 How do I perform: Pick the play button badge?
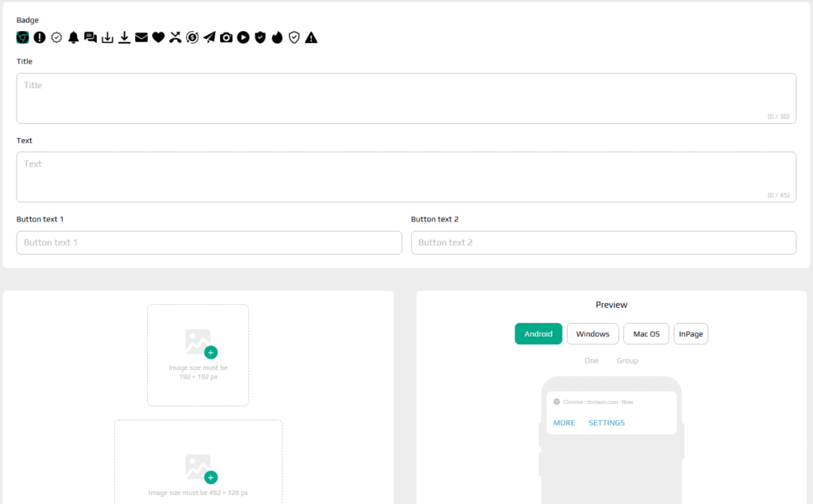point(243,37)
